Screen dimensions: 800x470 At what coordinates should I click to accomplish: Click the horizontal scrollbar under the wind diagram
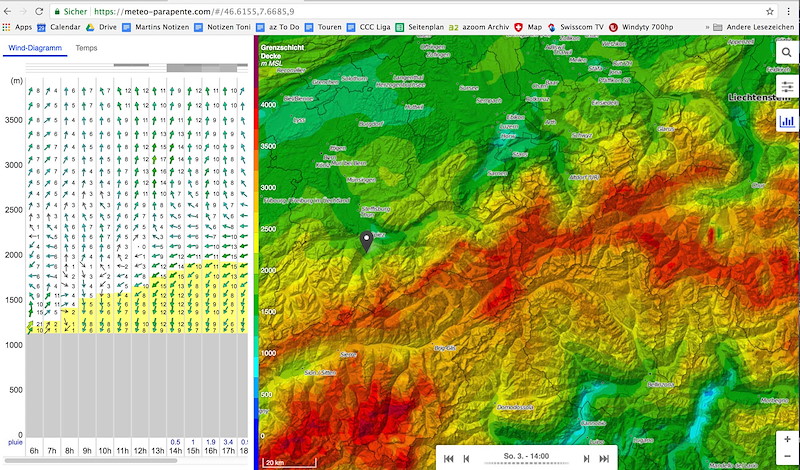click(90, 461)
